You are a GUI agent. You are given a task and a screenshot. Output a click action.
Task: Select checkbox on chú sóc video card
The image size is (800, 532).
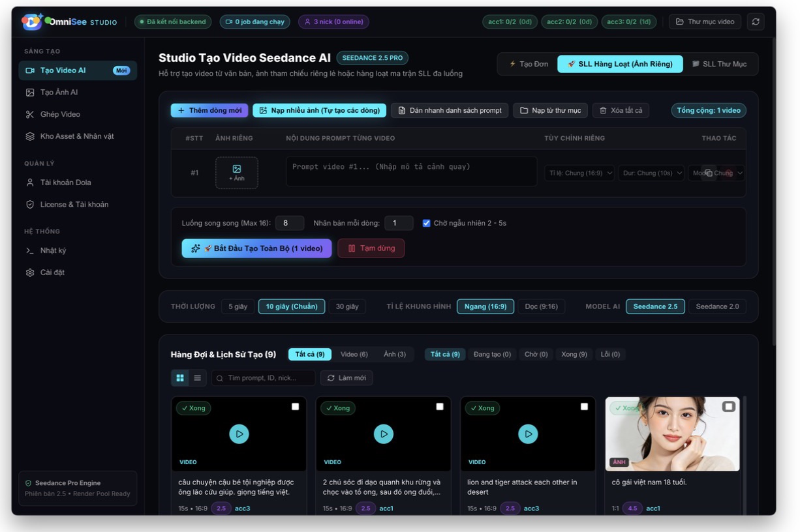pyautogui.click(x=440, y=407)
